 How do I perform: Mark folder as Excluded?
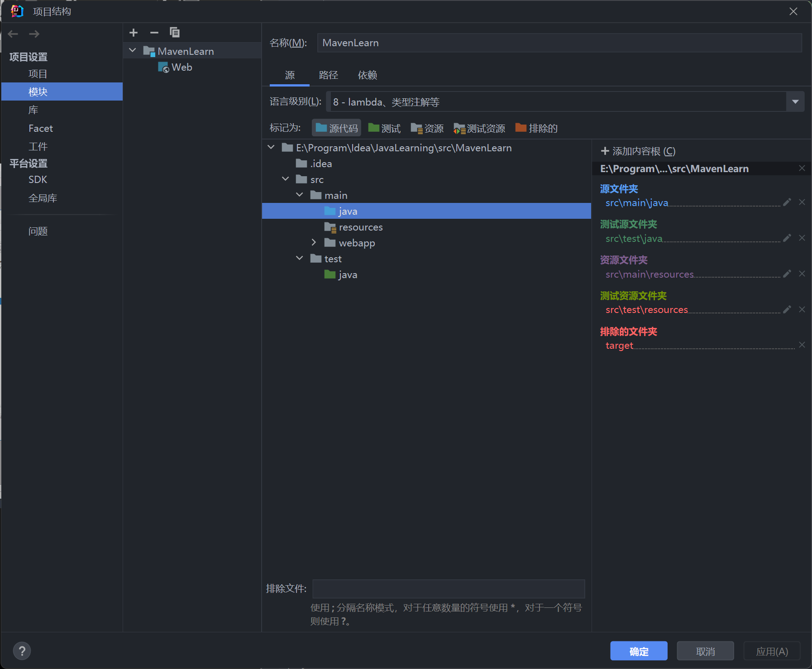point(536,128)
